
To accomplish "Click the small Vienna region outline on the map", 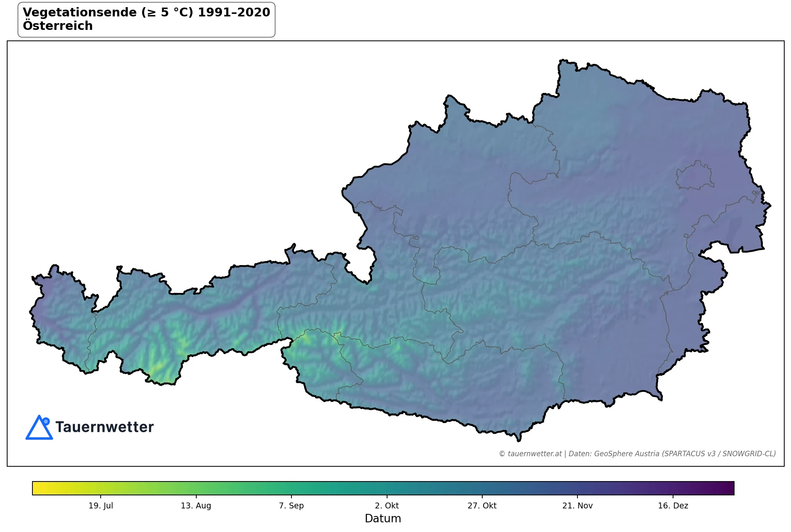I will pyautogui.click(x=695, y=175).
